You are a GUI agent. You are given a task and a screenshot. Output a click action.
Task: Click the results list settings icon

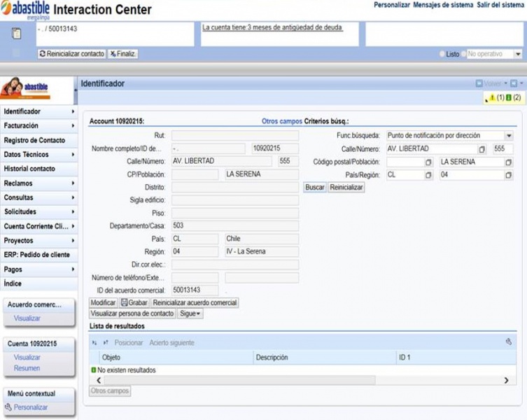tap(509, 342)
